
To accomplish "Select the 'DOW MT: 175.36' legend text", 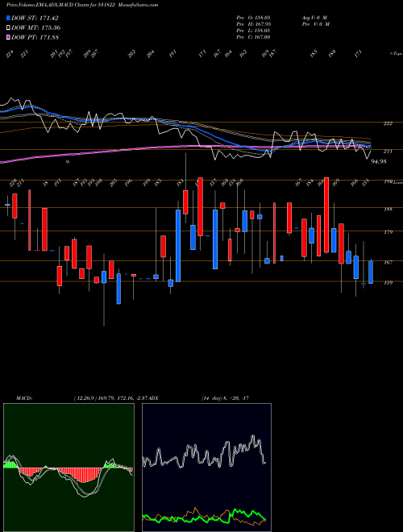I will coord(36,27).
